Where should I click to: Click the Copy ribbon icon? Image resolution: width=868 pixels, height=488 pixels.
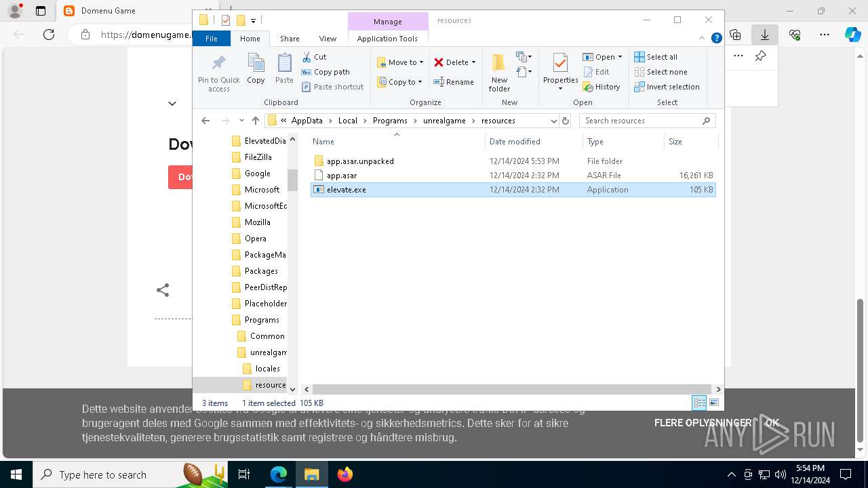pos(256,68)
